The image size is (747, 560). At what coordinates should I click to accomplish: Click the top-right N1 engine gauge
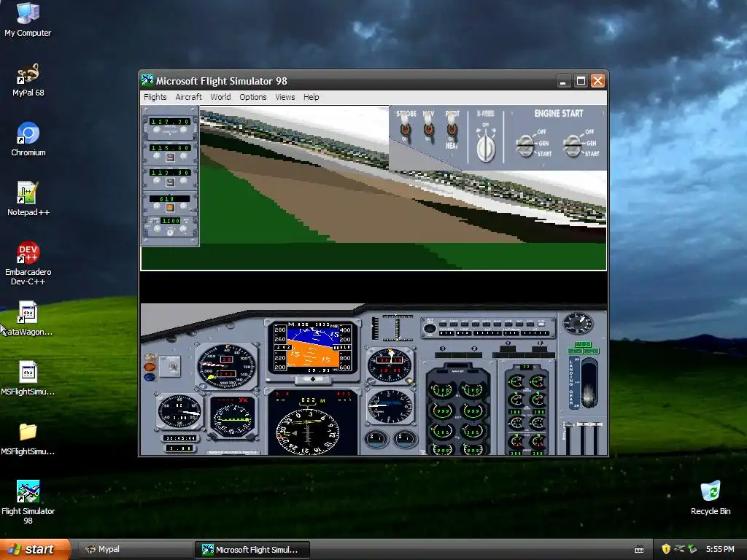473,390
